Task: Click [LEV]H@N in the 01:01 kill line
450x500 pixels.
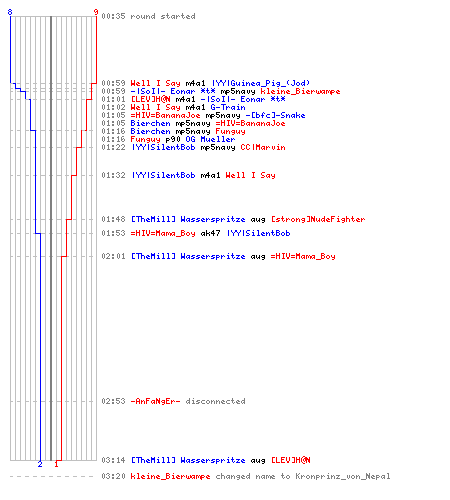Action: pyautogui.click(x=150, y=99)
